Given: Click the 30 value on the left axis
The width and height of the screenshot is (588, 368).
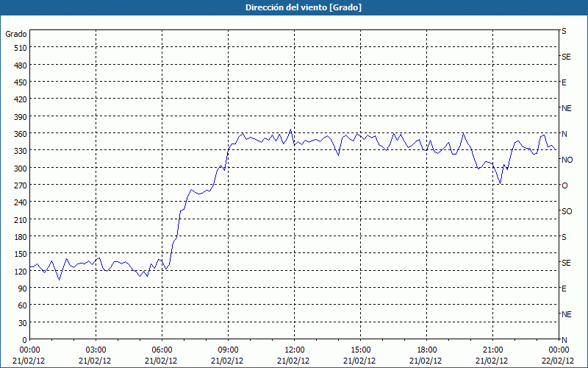Looking at the screenshot, I should pos(23,323).
